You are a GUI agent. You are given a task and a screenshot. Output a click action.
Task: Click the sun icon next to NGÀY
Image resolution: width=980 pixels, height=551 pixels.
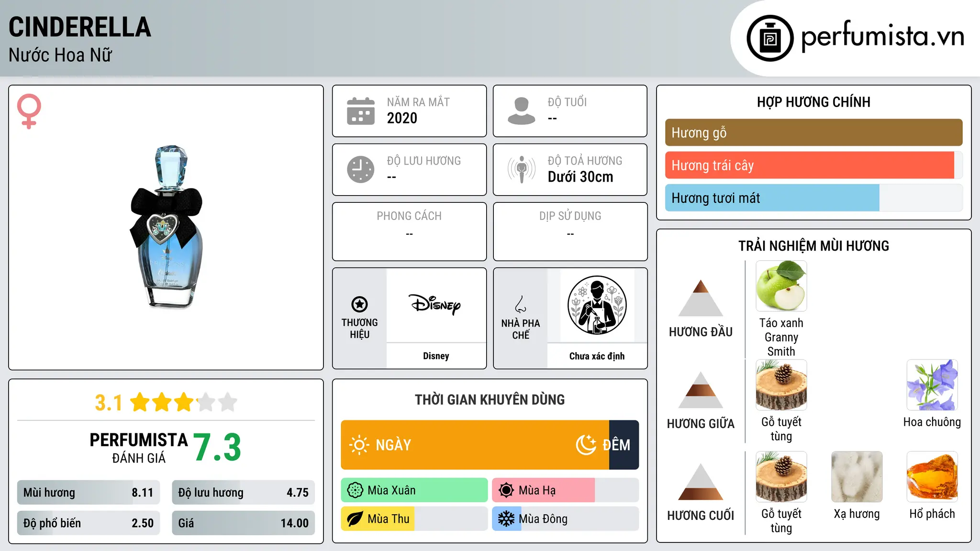click(x=359, y=445)
